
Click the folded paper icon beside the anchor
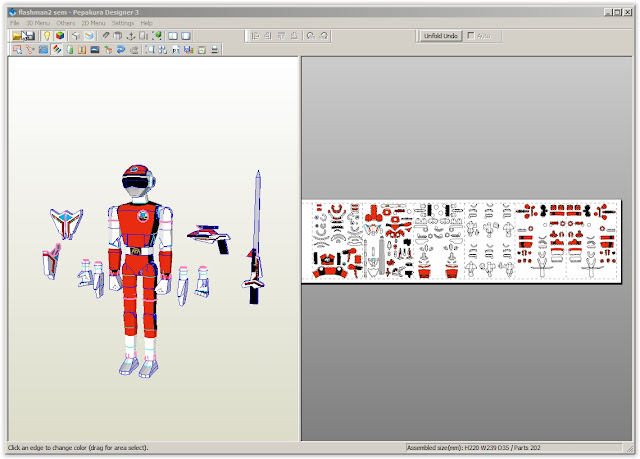pos(118,36)
